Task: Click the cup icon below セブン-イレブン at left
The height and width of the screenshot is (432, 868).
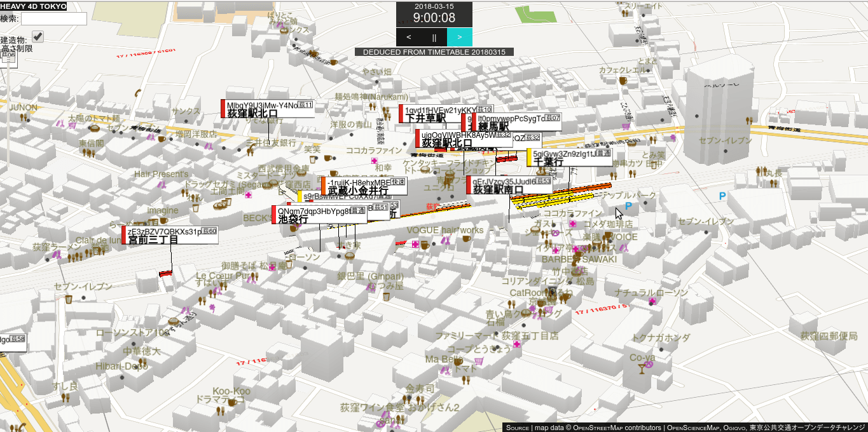Action: coord(69,299)
